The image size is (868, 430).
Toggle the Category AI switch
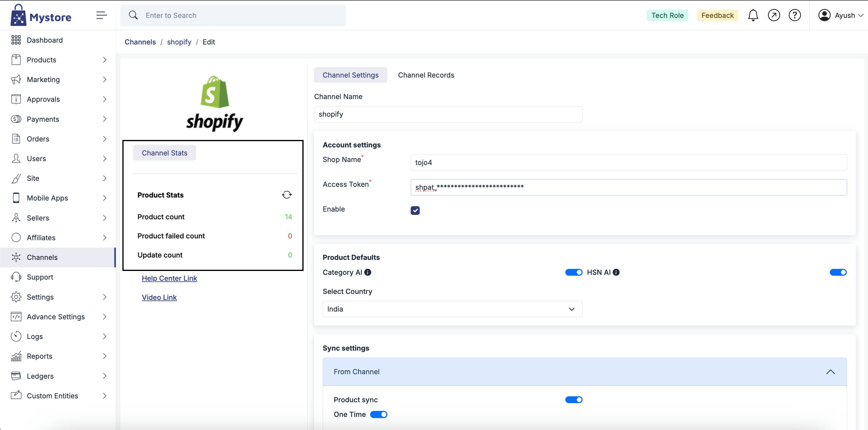pos(573,272)
